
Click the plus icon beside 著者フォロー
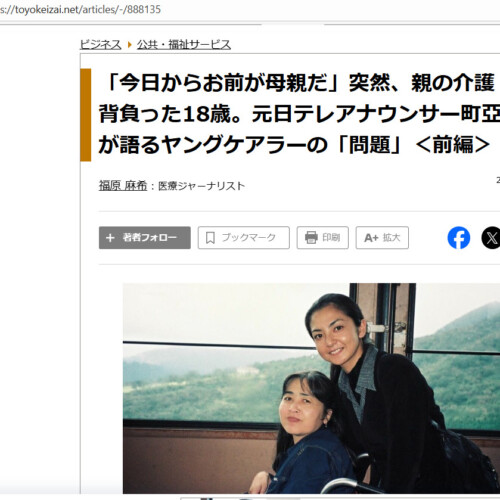[110, 238]
